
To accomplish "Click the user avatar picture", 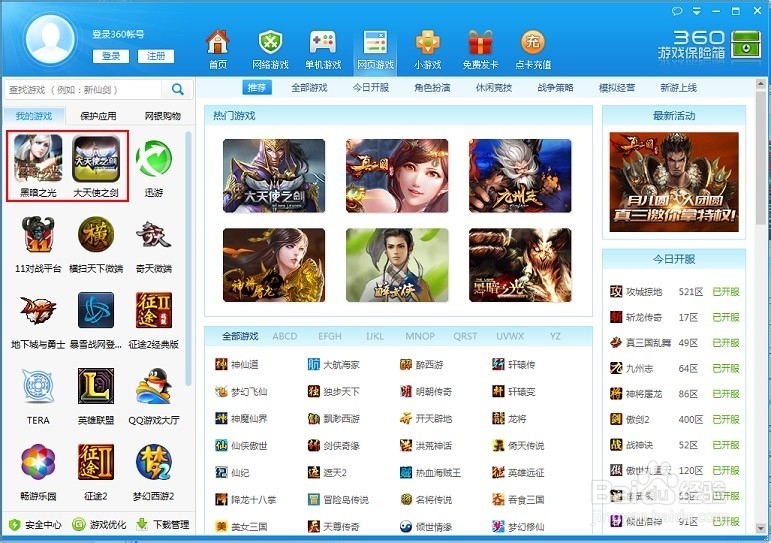I will point(50,39).
